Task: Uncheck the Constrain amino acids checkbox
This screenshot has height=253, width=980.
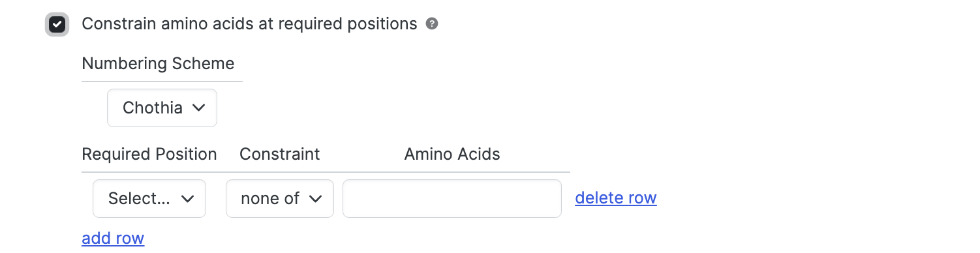Action: (x=57, y=25)
